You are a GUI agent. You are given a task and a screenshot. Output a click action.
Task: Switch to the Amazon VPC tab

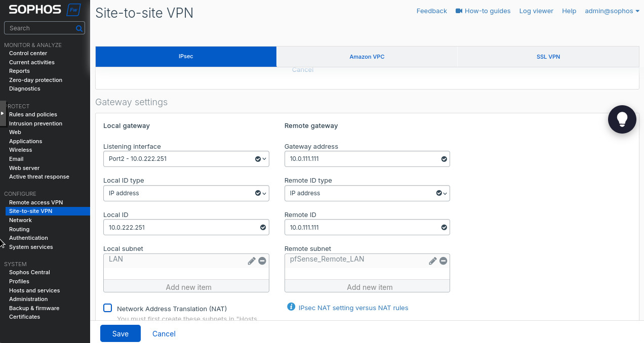coord(367,57)
